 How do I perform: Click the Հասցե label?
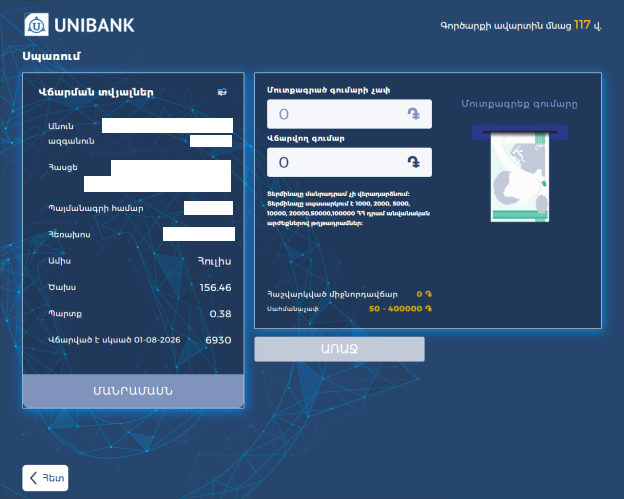63,167
